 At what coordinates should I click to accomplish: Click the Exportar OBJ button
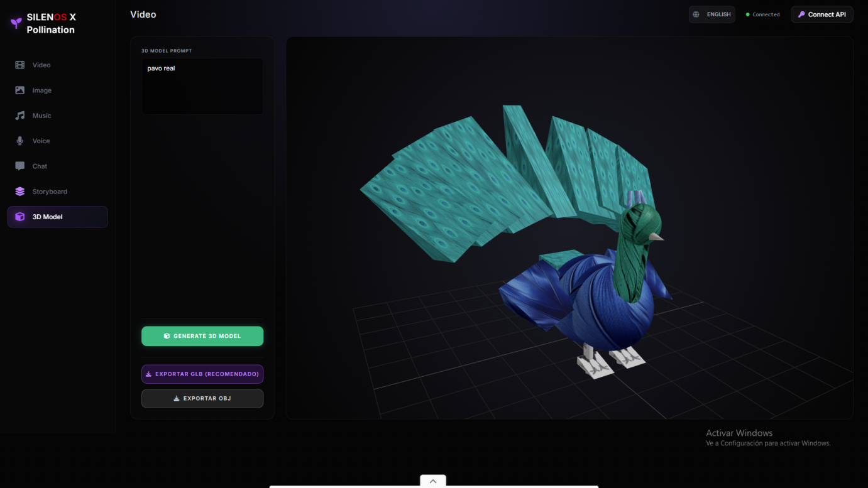coord(202,398)
